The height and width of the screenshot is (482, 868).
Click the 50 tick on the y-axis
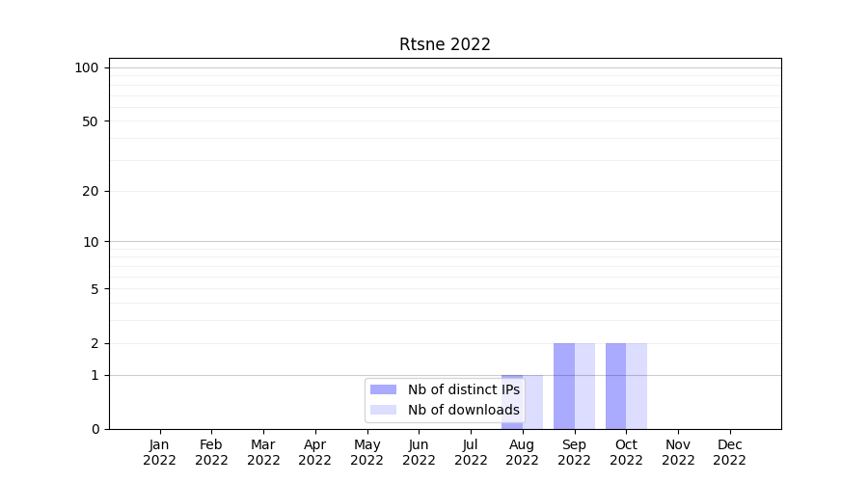click(91, 121)
